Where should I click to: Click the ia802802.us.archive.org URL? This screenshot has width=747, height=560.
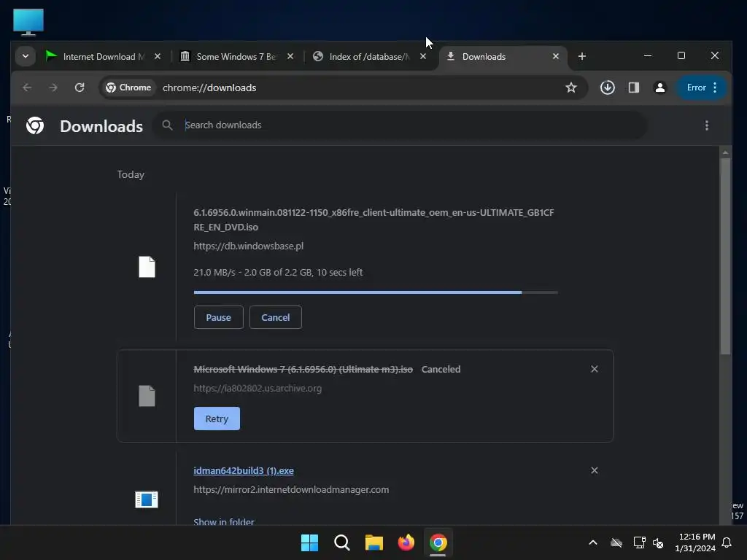click(x=258, y=389)
